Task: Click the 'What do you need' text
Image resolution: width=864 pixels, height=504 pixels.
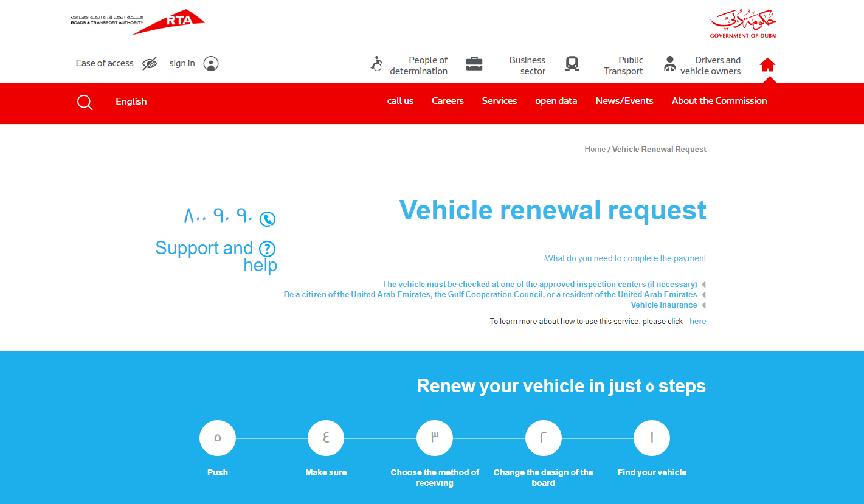Action: click(625, 258)
